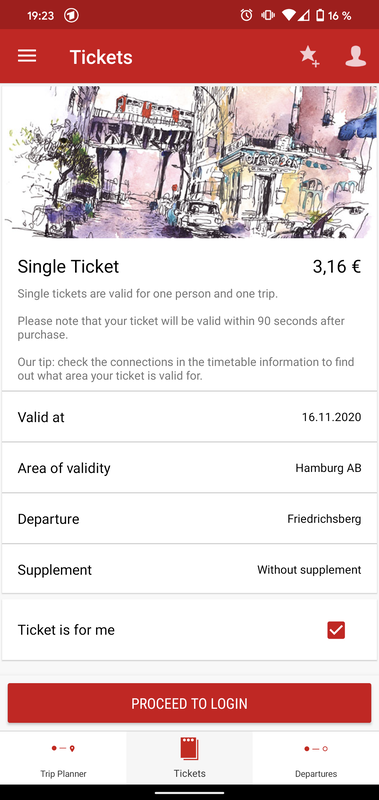Tap the Single Ticket price 3,16 €
Screen dimensions: 379x800
(x=337, y=267)
